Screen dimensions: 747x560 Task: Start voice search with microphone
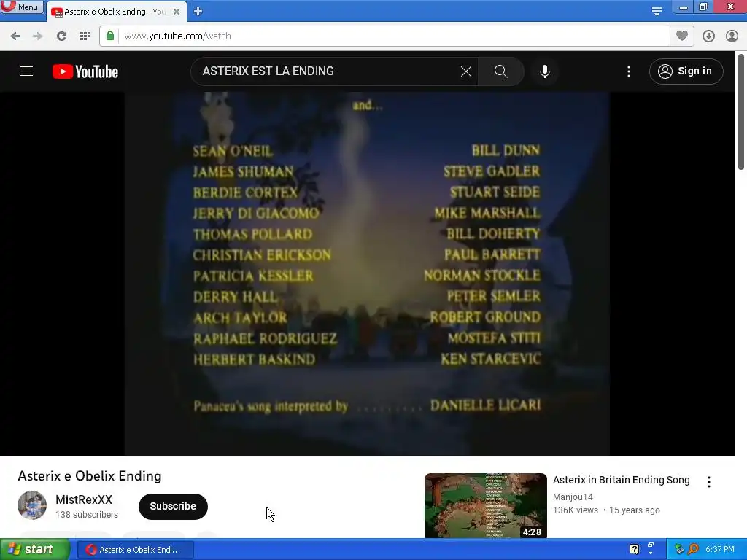[x=545, y=71]
